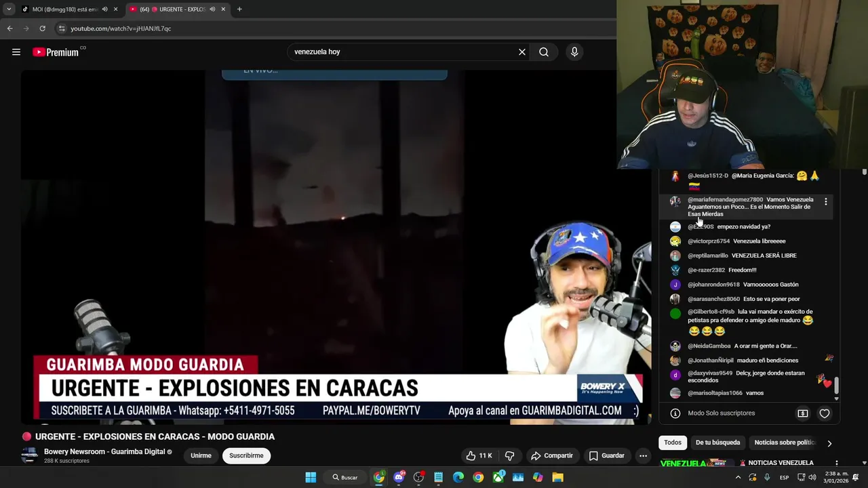Click the live video player
Image resolution: width=868 pixels, height=488 pixels.
pyautogui.click(x=336, y=247)
